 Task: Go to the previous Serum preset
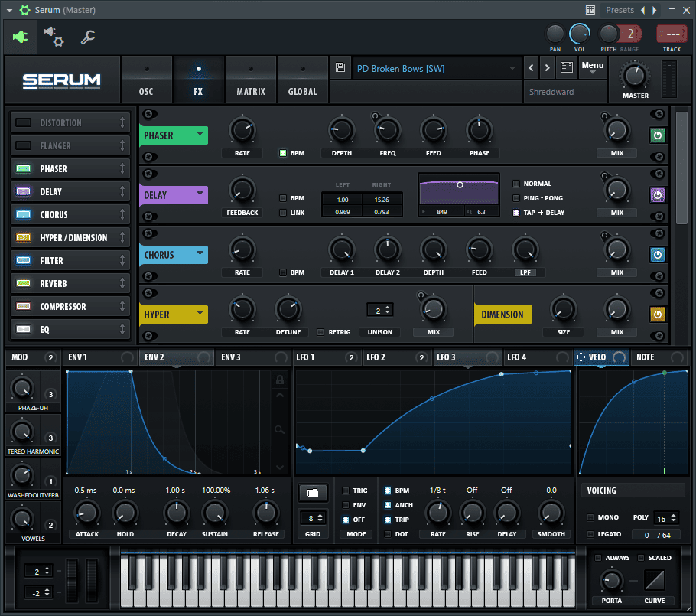(x=531, y=68)
